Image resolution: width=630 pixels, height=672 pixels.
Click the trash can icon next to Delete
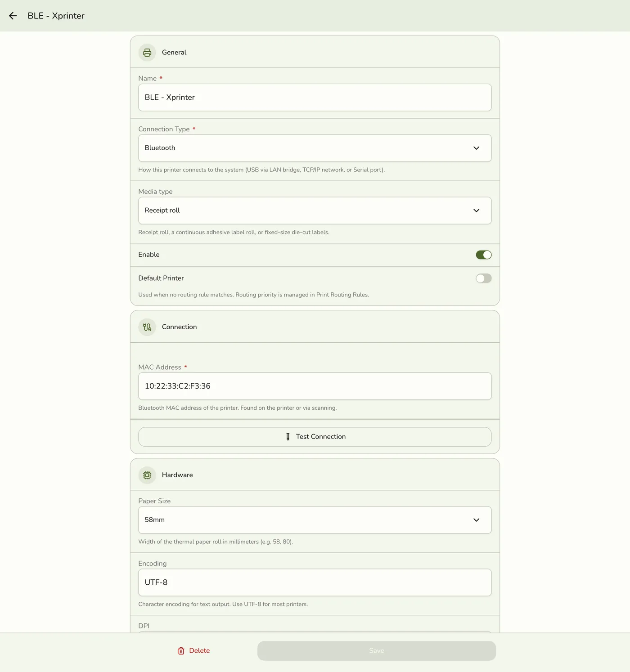pyautogui.click(x=181, y=651)
